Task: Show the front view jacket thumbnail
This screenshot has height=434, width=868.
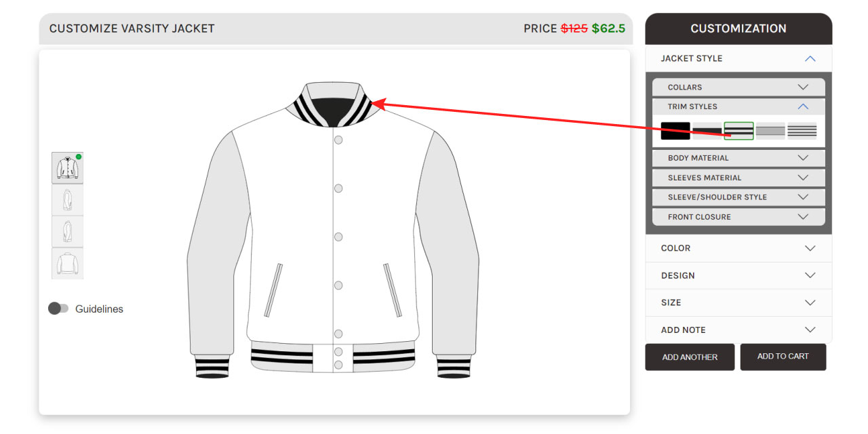Action: (x=68, y=167)
